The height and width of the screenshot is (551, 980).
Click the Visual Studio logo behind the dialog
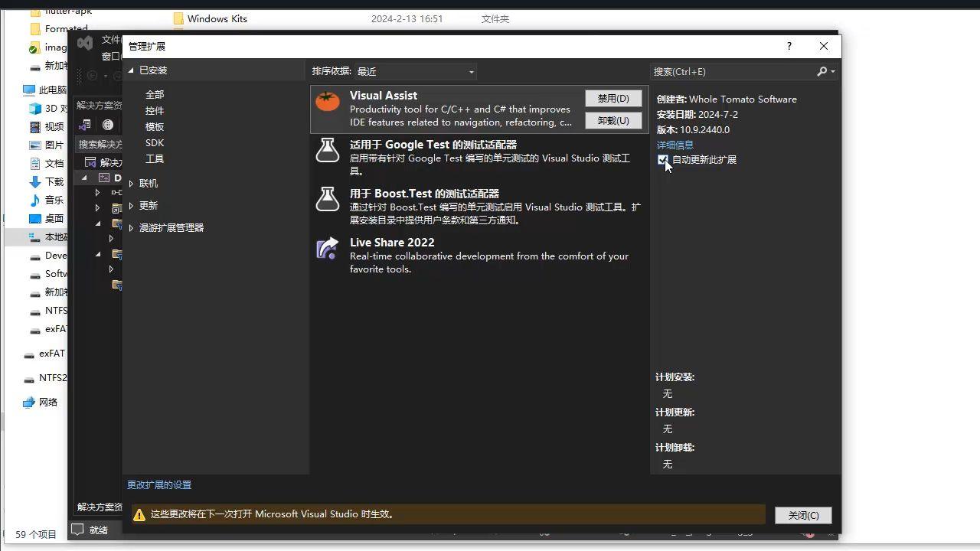pos(85,43)
